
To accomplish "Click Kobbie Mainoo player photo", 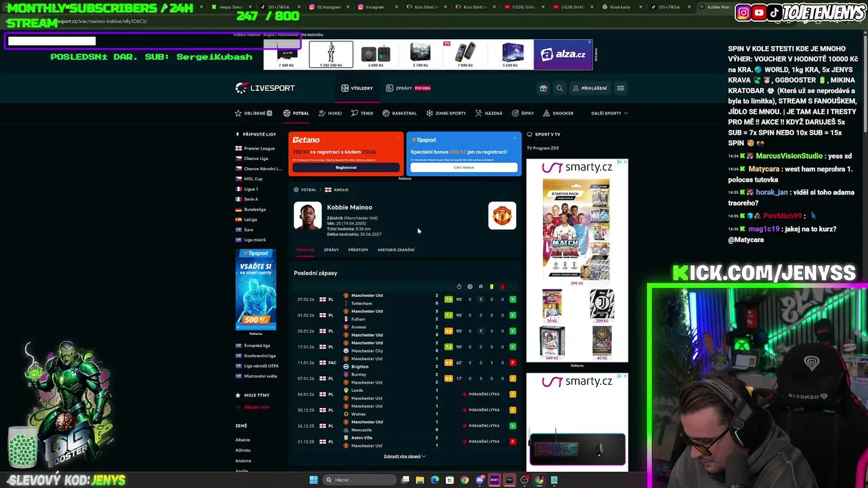I will click(307, 216).
